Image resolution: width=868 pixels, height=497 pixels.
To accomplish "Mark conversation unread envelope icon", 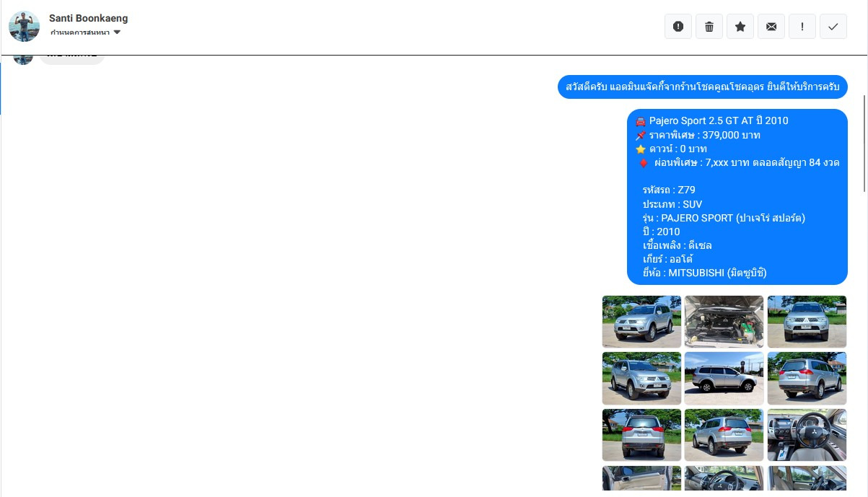I will 771,27.
